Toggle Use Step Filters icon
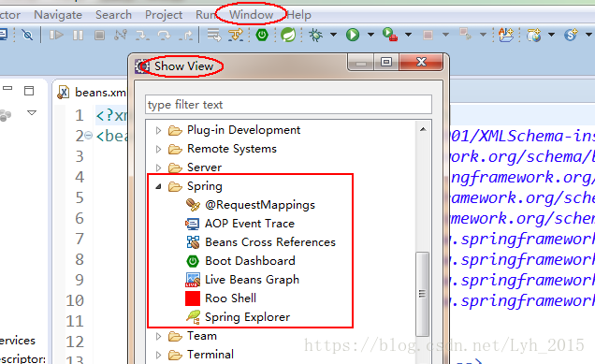The image size is (595, 364). [236, 35]
